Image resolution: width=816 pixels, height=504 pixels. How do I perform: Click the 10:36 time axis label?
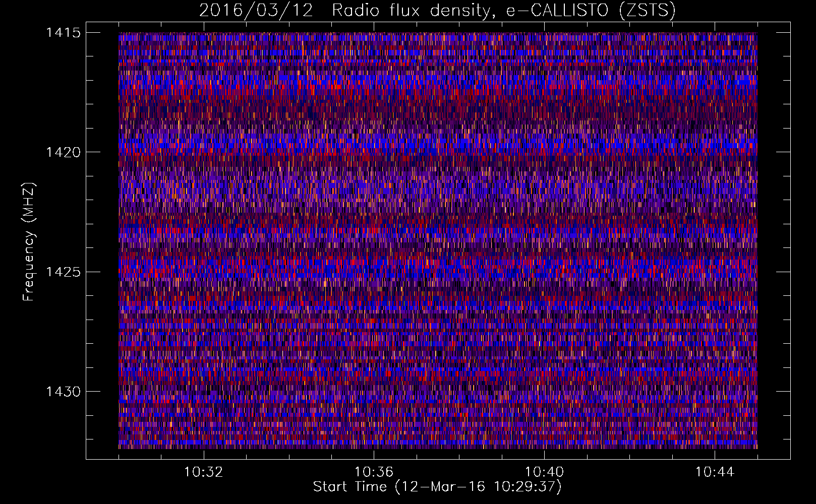click(374, 472)
